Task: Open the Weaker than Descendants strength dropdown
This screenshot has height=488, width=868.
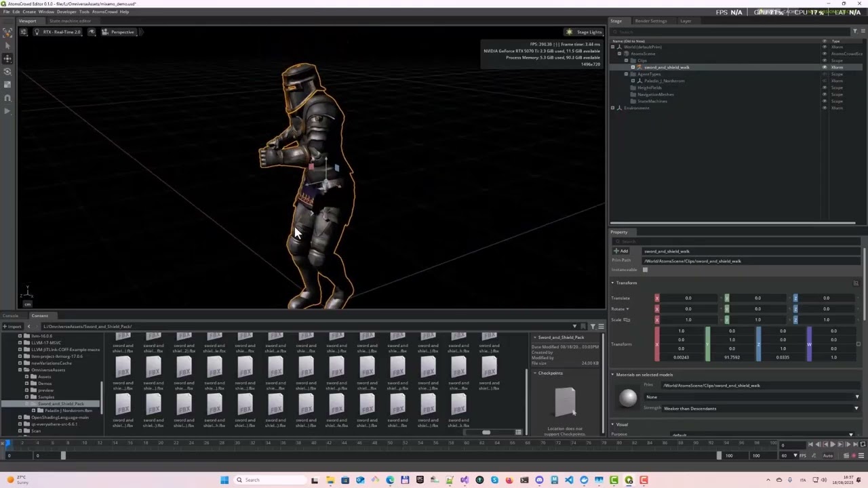Action: click(x=761, y=409)
